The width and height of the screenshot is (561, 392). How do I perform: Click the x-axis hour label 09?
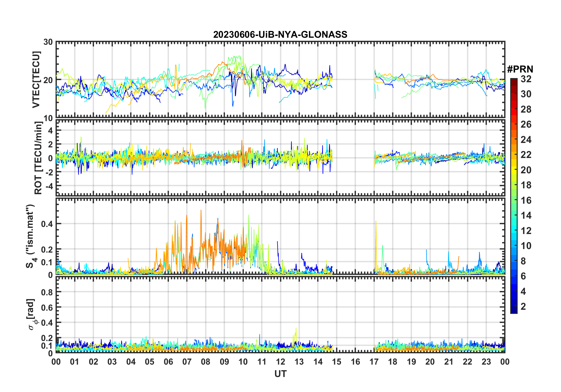[224, 362]
